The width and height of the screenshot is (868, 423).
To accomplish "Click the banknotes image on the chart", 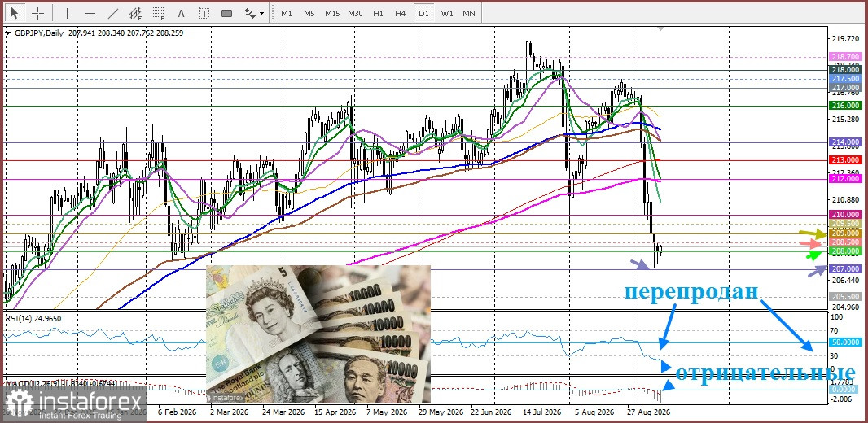I will [318, 334].
